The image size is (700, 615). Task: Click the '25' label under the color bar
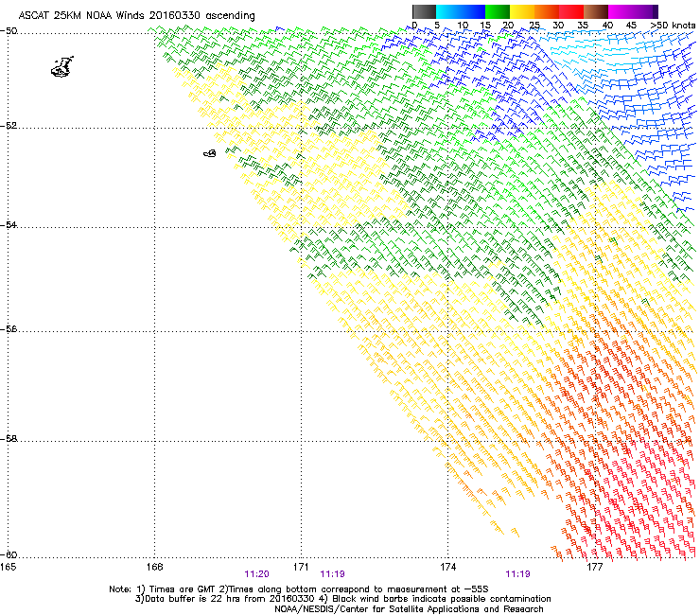(534, 26)
